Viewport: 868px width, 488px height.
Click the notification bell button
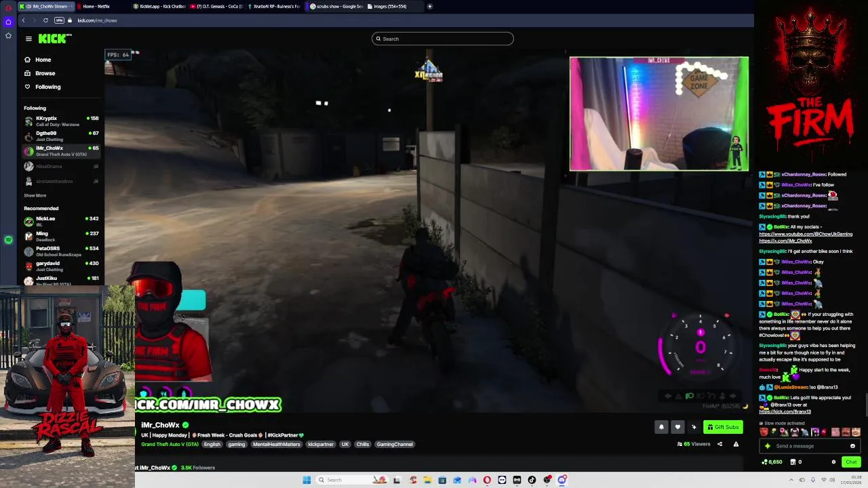(661, 427)
